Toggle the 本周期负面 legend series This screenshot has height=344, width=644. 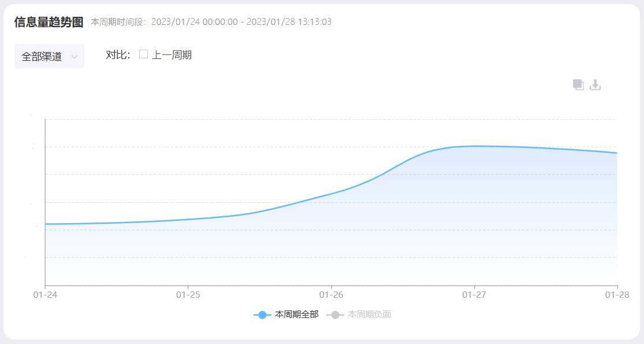pyautogui.click(x=359, y=315)
